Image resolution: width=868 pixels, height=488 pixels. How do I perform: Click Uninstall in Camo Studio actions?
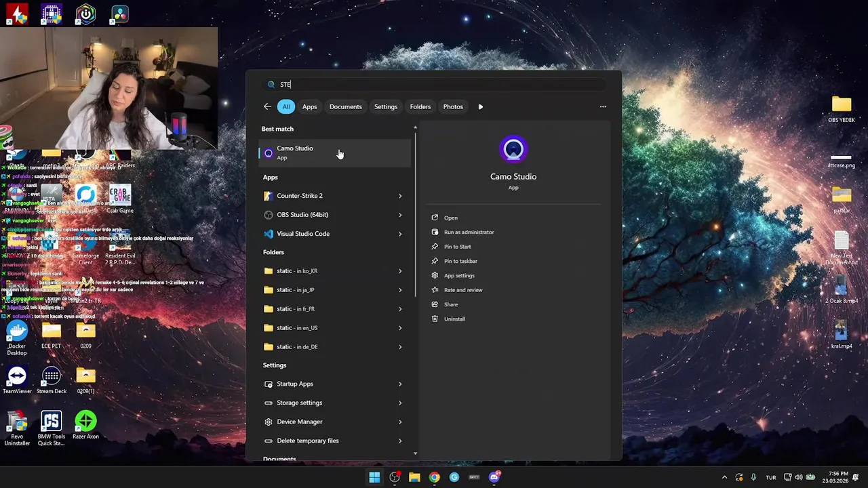coord(454,319)
